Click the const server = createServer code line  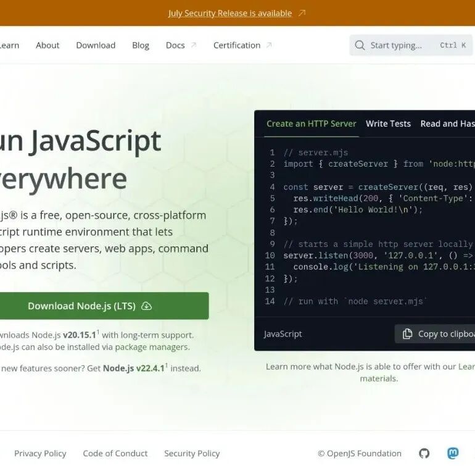click(378, 187)
